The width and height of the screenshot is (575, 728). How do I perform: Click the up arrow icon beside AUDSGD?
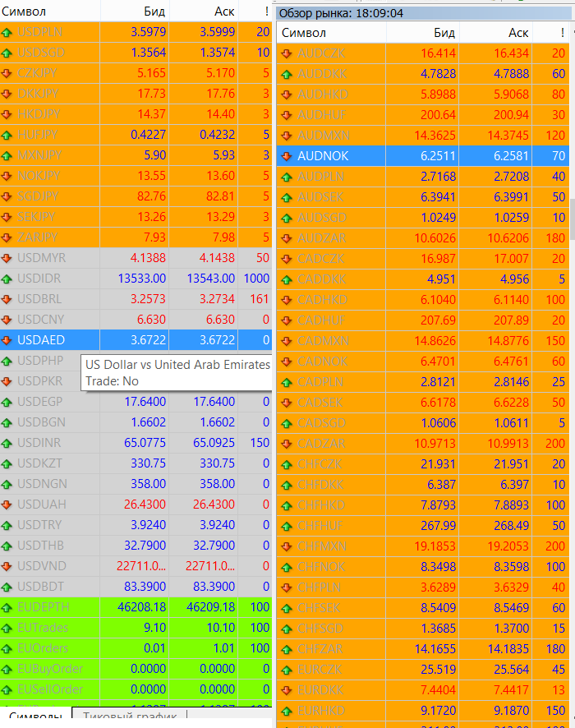pos(287,218)
